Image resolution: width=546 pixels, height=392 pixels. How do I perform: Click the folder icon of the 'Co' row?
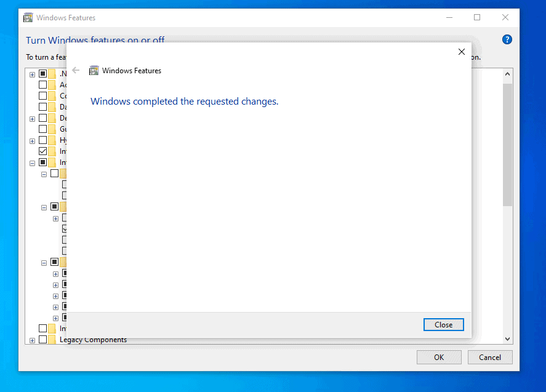click(52, 96)
